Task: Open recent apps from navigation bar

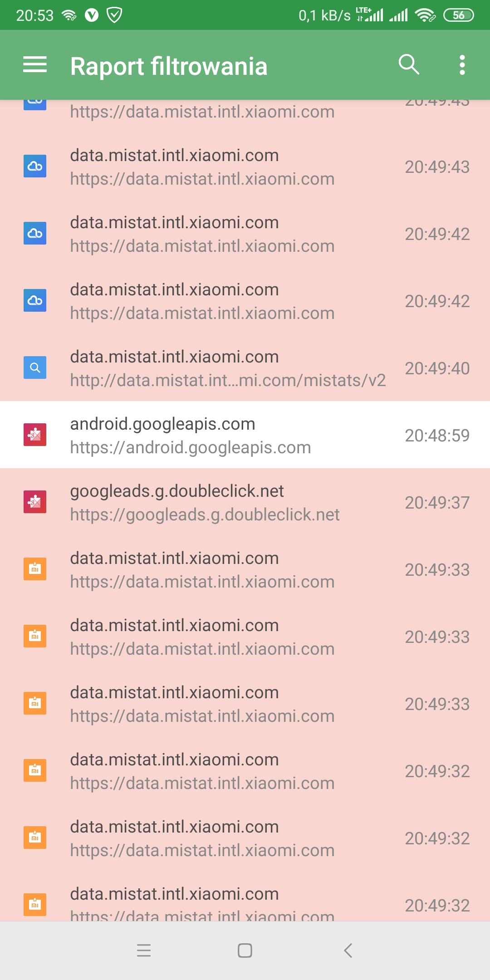Action: pyautogui.click(x=144, y=950)
